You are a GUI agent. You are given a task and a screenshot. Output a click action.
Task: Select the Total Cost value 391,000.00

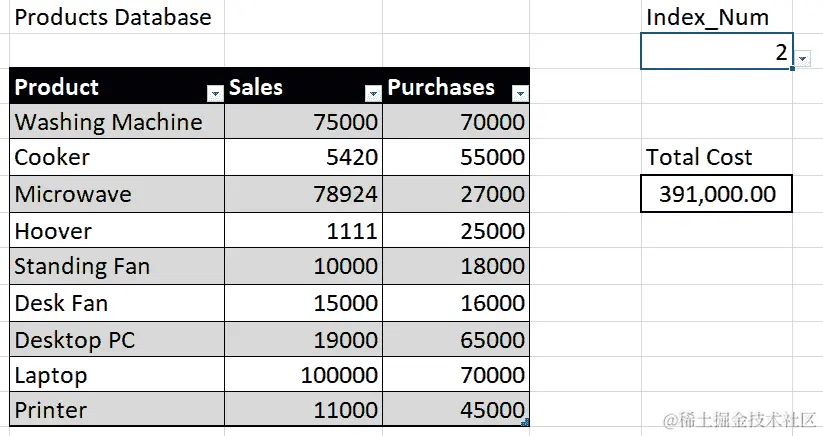(x=716, y=194)
